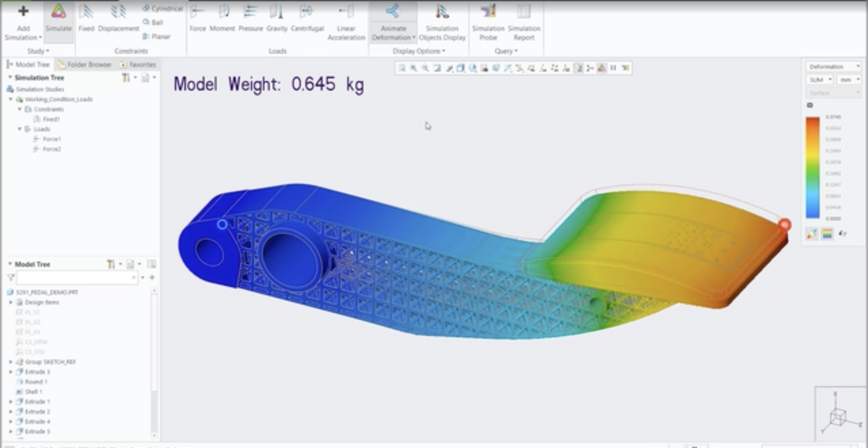The height and width of the screenshot is (448, 868).
Task: Click the Simulation Report icon
Action: 524,20
